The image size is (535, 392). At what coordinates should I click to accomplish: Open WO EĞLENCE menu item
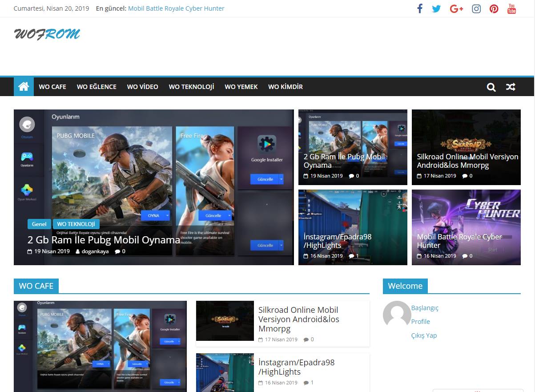(x=97, y=87)
